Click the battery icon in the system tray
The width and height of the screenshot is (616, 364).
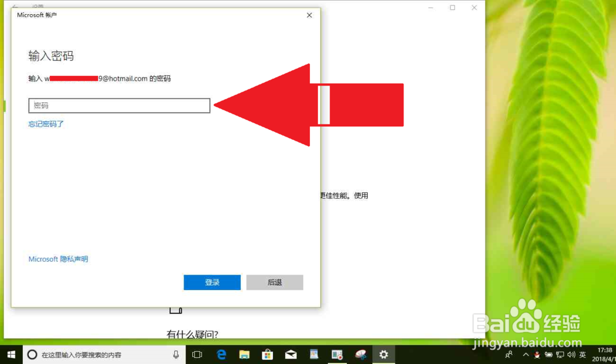tap(548, 355)
